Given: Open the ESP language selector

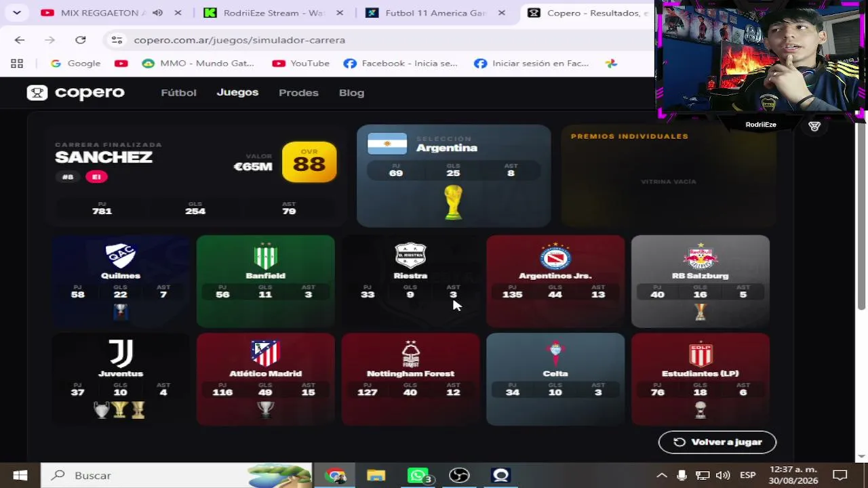Looking at the screenshot, I should [747, 475].
